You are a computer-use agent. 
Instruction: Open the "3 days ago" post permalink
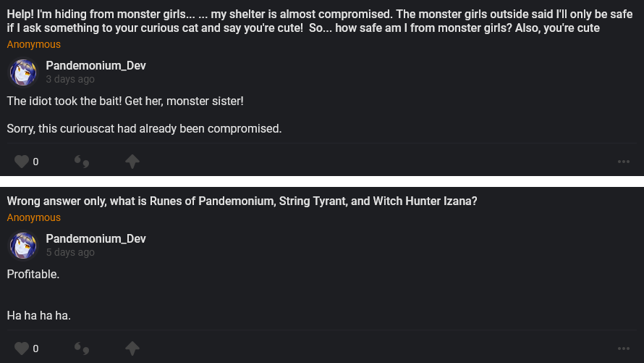click(70, 80)
